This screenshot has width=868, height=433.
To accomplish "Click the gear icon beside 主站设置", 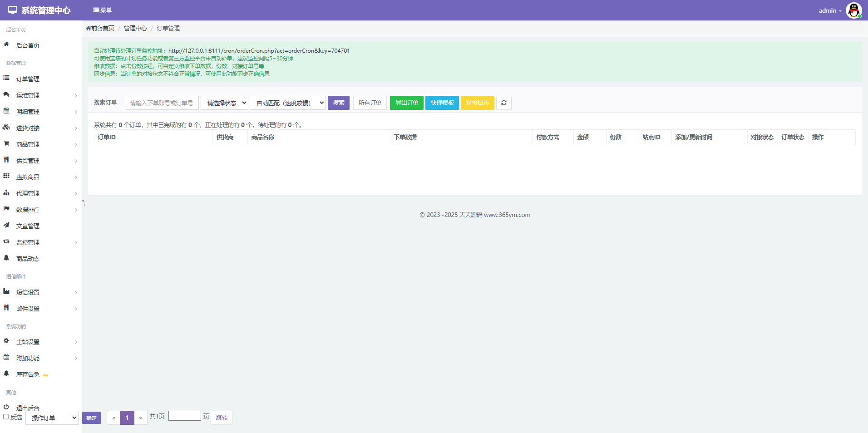I will pyautogui.click(x=6, y=341).
